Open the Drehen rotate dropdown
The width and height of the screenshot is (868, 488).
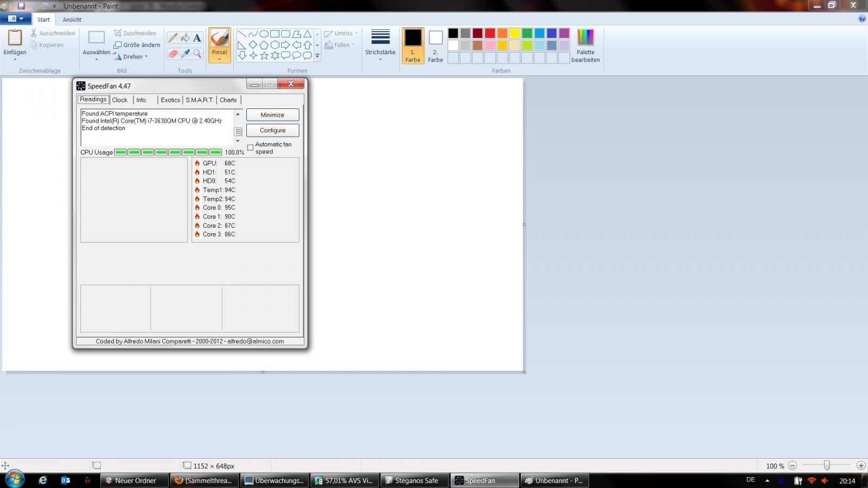point(131,56)
